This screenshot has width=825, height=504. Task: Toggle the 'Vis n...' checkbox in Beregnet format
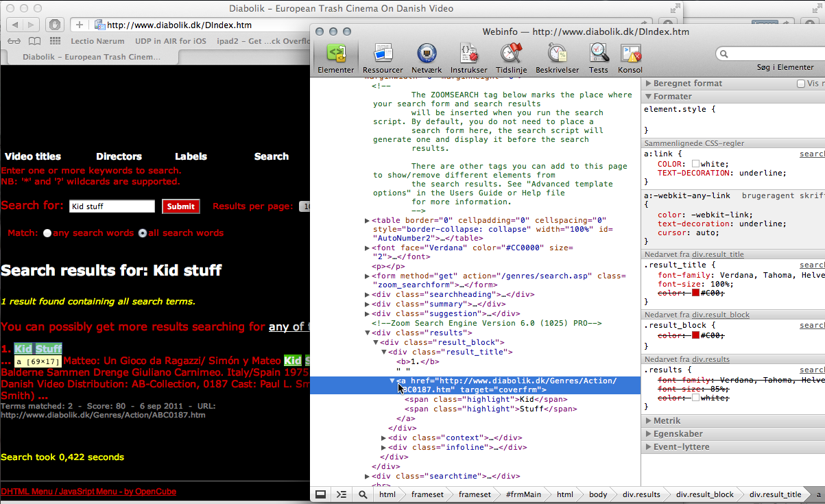click(x=801, y=84)
